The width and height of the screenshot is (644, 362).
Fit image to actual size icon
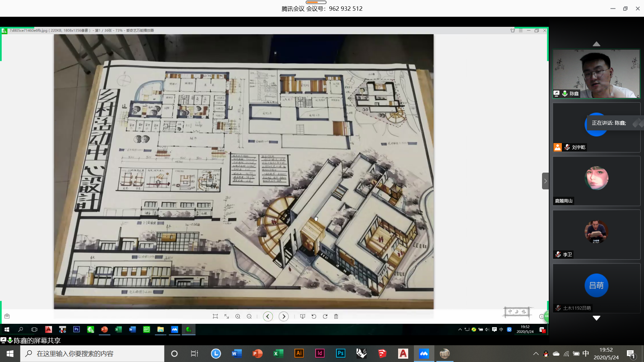[x=215, y=316]
